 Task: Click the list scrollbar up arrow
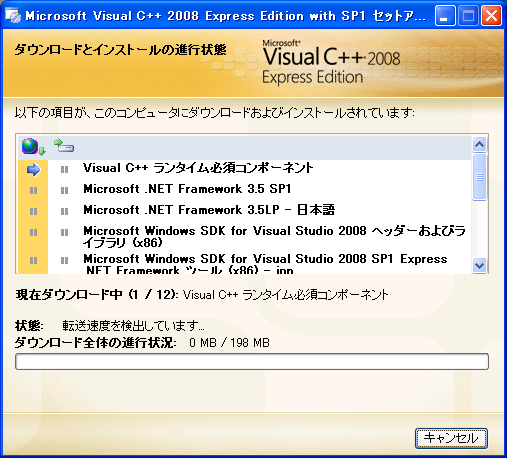[x=479, y=144]
